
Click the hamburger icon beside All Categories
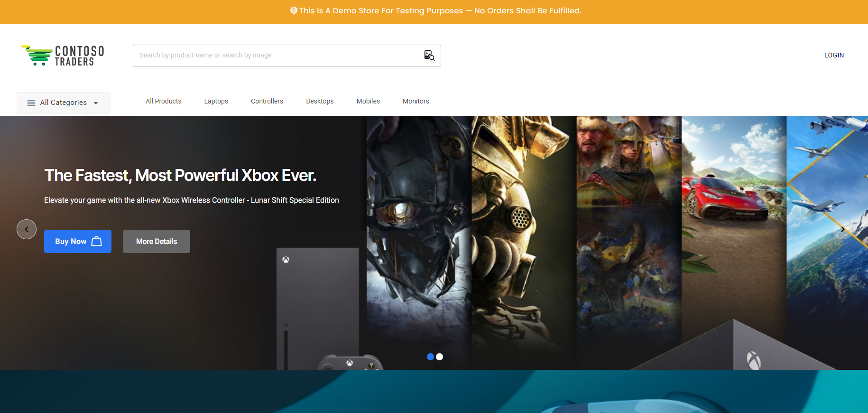pos(31,103)
